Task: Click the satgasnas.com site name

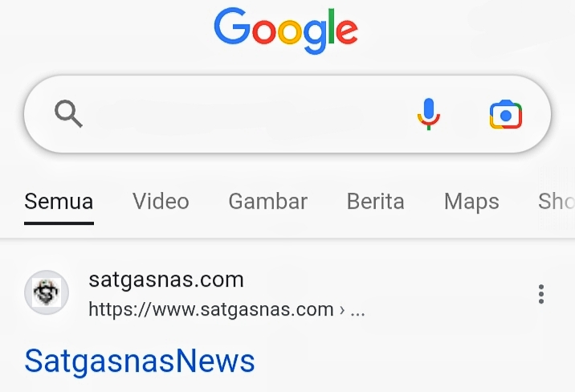Action: 166,280
